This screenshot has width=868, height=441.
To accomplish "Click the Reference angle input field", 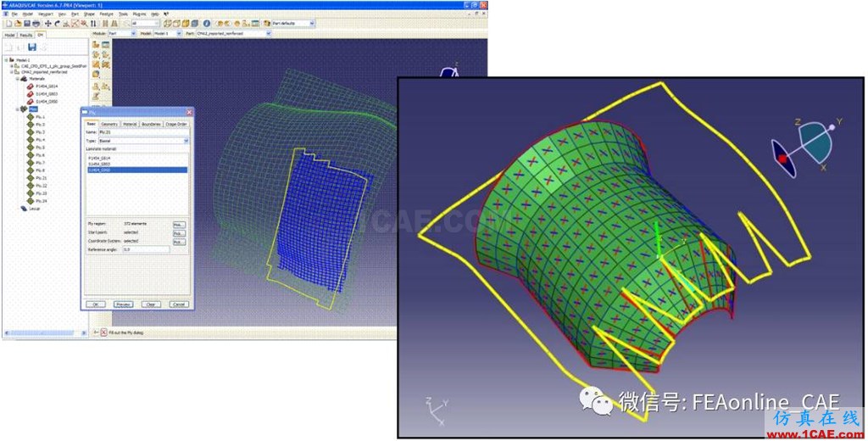I will click(x=146, y=249).
